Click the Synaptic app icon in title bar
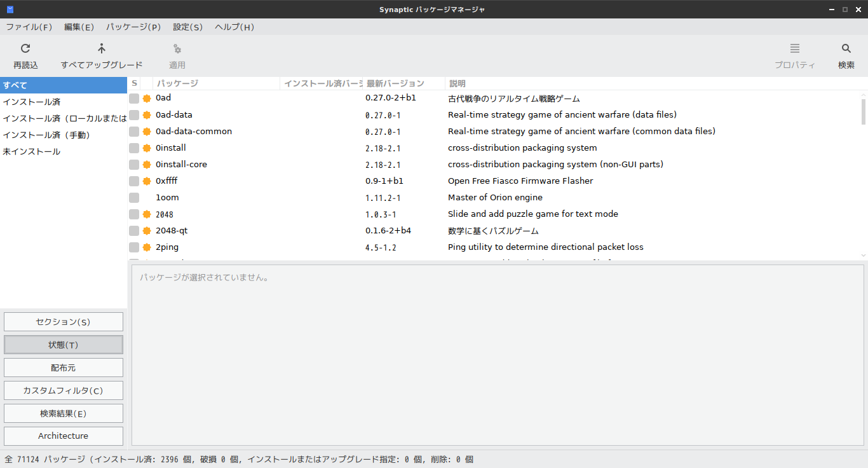This screenshot has height=468, width=868. point(10,9)
